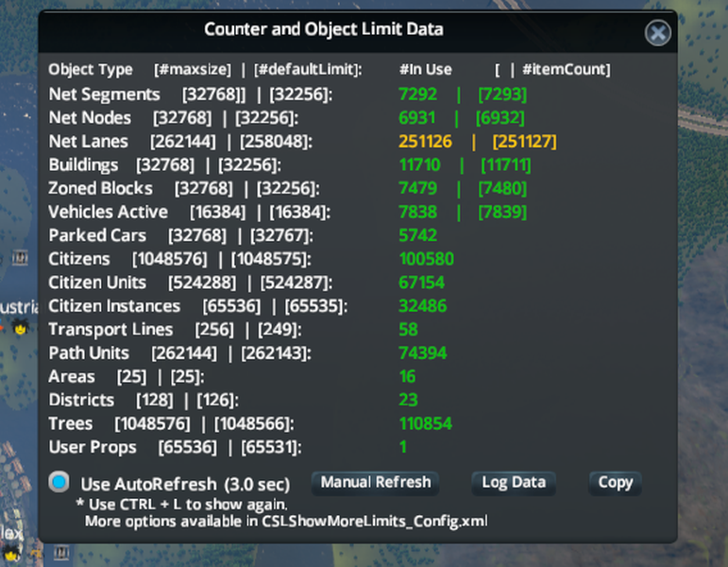728x567 pixels.
Task: Click the '#In Use' column header
Action: coord(425,70)
